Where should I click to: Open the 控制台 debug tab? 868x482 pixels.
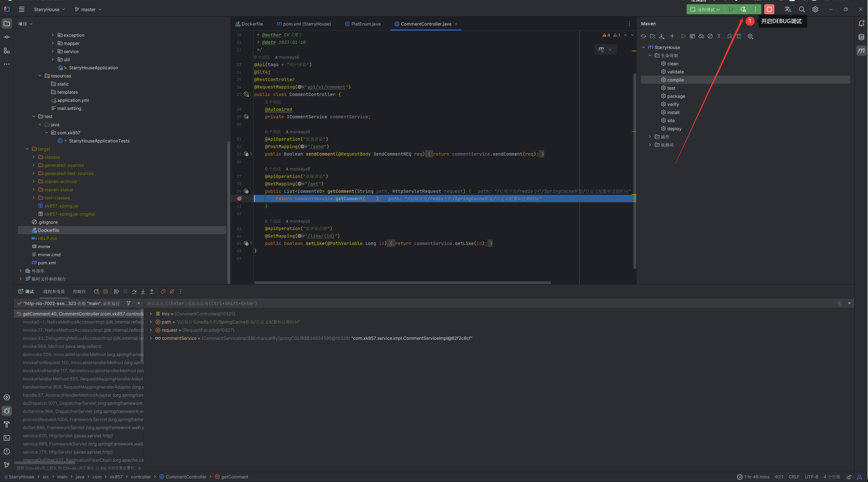point(79,292)
